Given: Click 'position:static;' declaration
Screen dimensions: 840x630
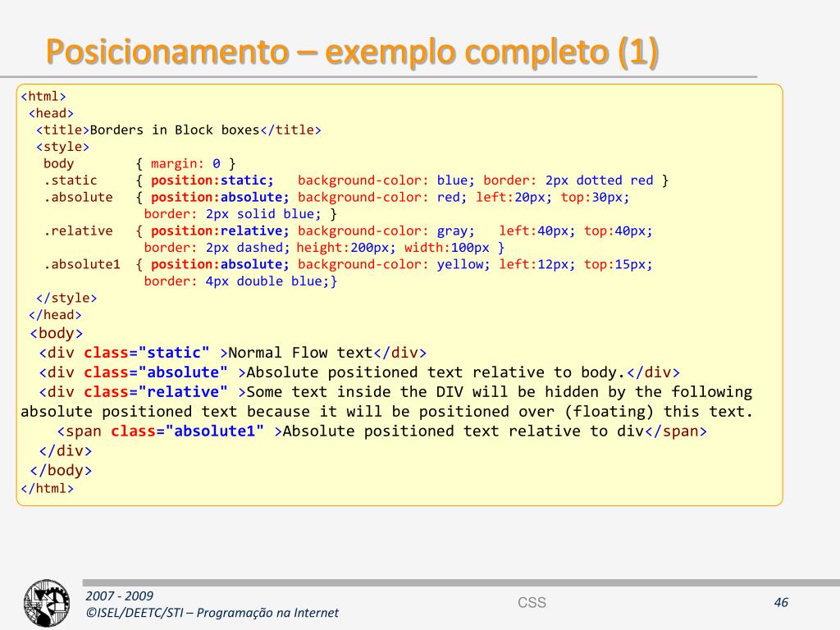Looking at the screenshot, I should click(212, 180).
